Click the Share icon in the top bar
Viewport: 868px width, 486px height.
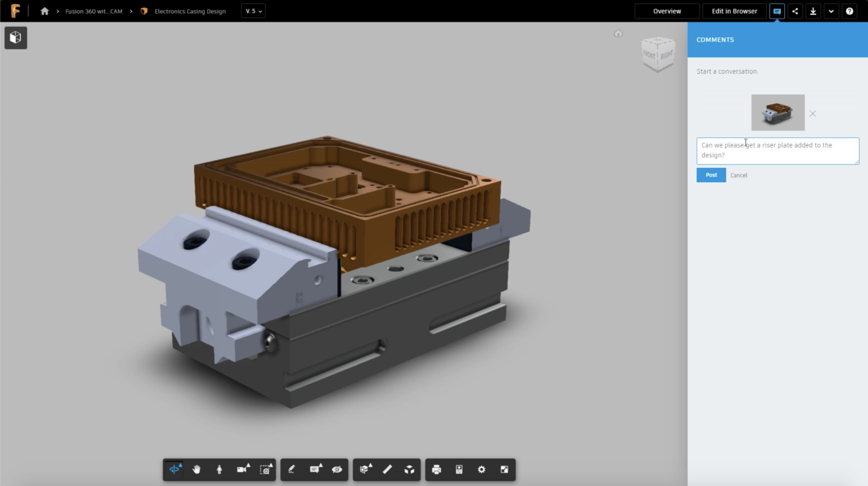coord(795,11)
